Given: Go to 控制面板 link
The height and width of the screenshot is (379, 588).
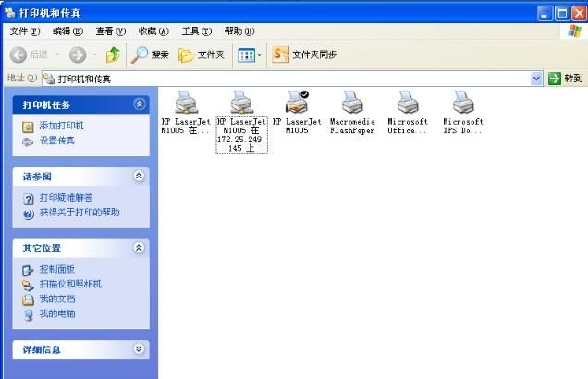Looking at the screenshot, I should 57,269.
